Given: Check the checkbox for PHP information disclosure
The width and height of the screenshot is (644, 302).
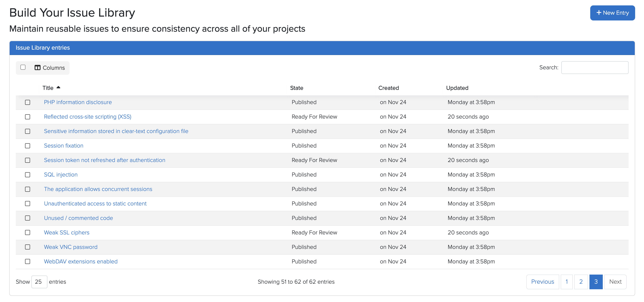Looking at the screenshot, I should (28, 102).
